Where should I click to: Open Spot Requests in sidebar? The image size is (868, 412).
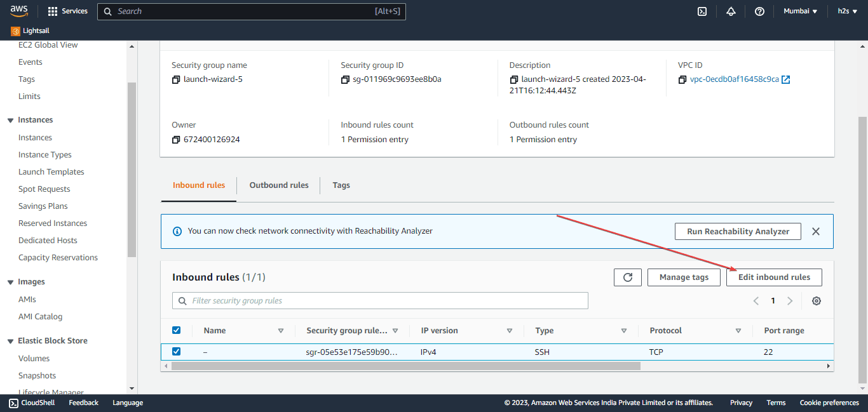tap(44, 189)
